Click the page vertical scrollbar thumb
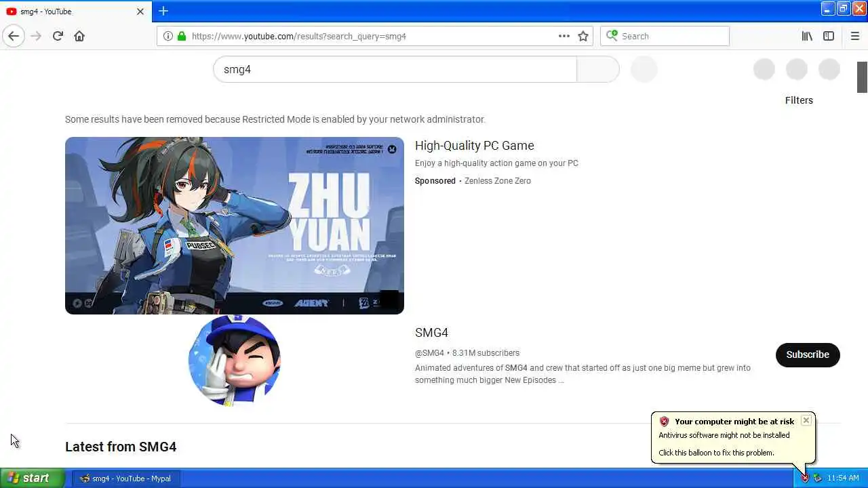Viewport: 868px width, 488px height. point(862,77)
